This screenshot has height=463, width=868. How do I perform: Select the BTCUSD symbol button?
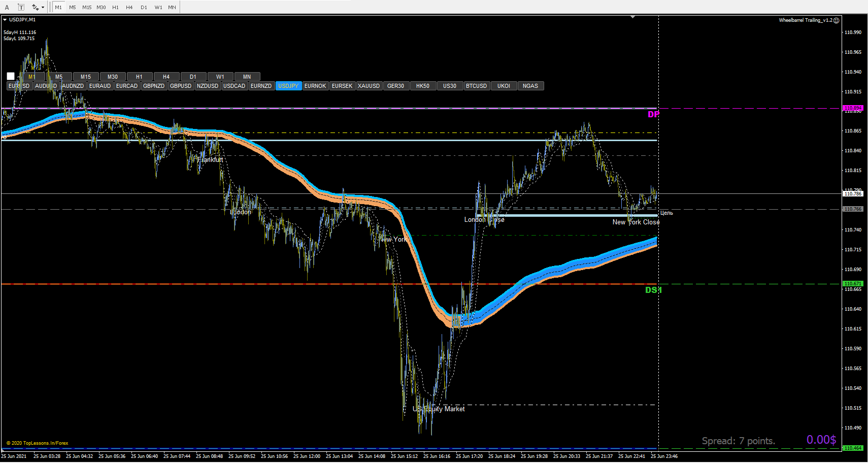point(476,86)
